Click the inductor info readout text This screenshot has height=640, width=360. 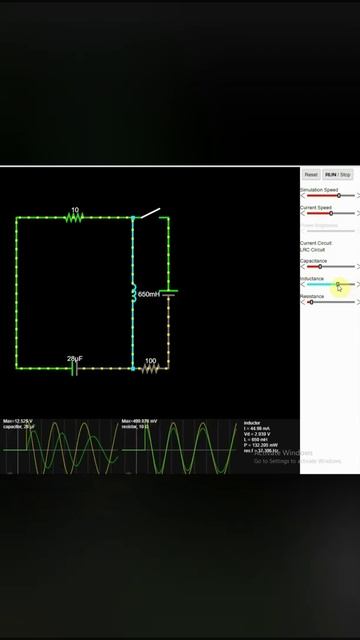click(x=261, y=437)
